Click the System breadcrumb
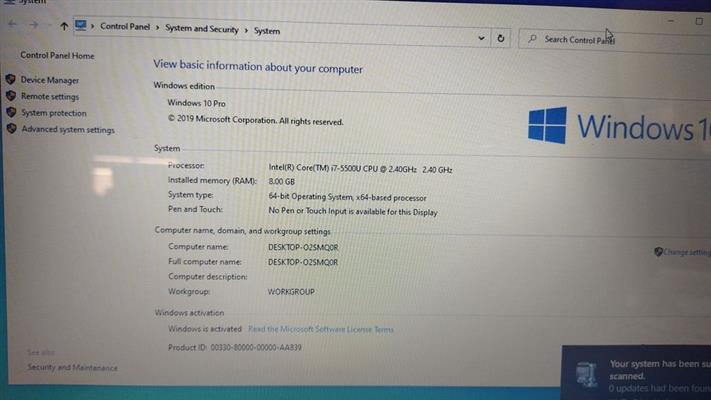711x400 pixels. [267, 31]
